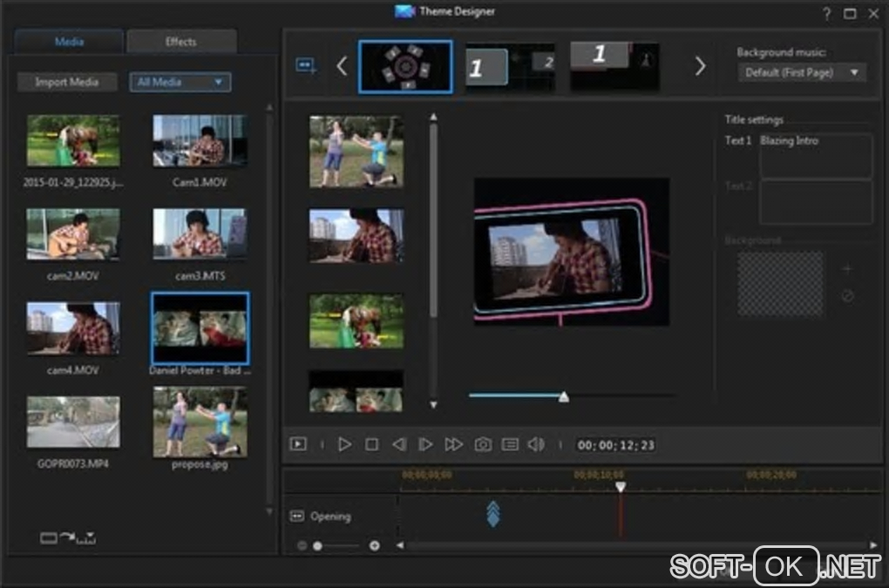Open the All Media filter dropdown
Image resolution: width=889 pixels, height=588 pixels.
pos(180,82)
